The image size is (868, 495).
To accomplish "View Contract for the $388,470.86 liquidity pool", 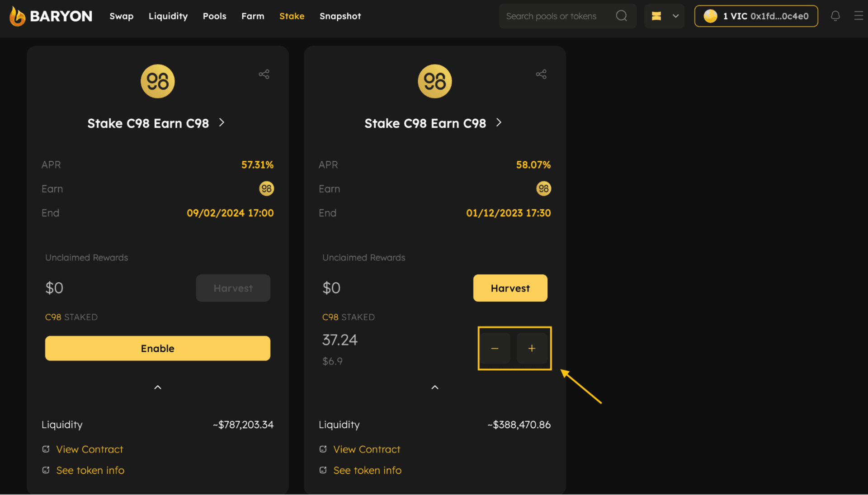I will [x=367, y=449].
